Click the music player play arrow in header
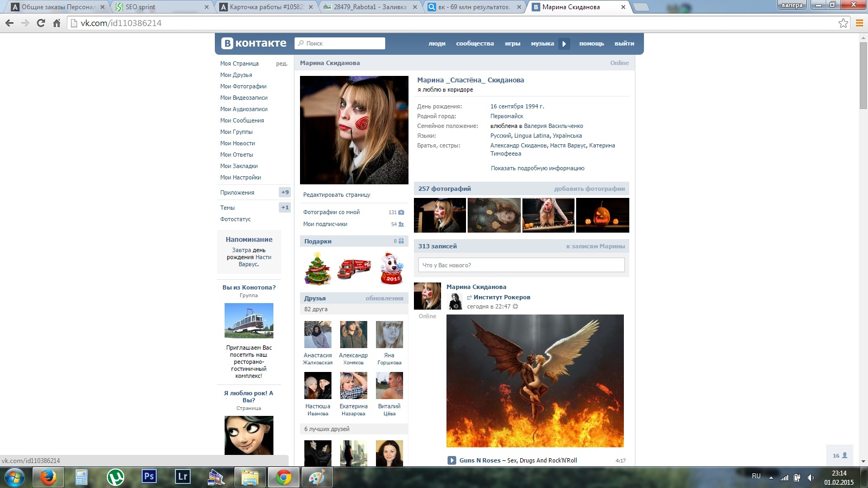The height and width of the screenshot is (488, 868). (564, 44)
